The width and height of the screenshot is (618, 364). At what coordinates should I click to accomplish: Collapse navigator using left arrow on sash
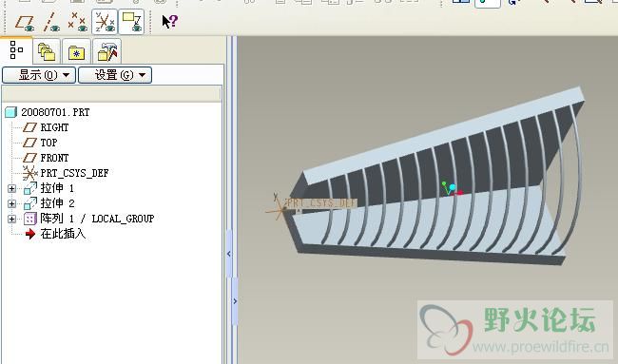pos(229,254)
